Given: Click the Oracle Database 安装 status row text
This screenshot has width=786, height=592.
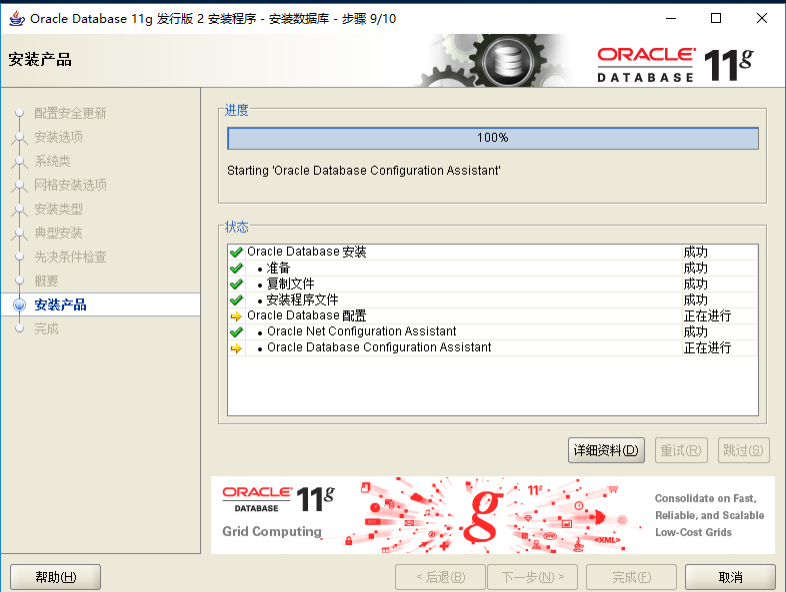Looking at the screenshot, I should pos(307,252).
